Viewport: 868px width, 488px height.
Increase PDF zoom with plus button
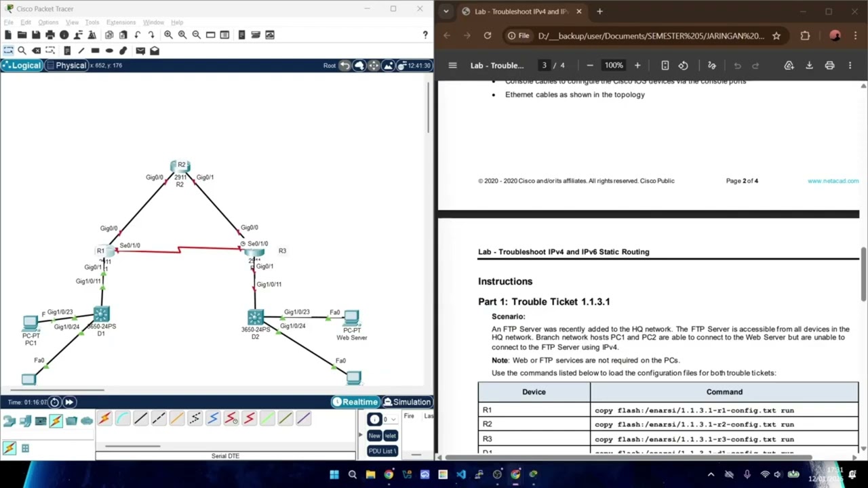point(637,66)
